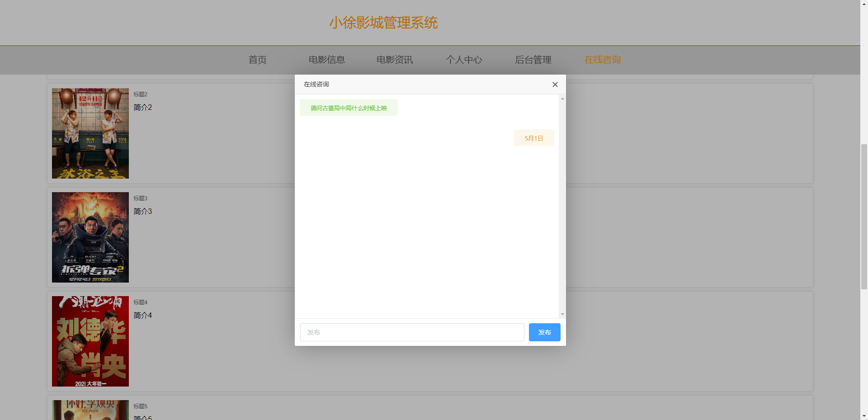This screenshot has height=420, width=868.
Task: Click the page vertical scrollbar thumb
Action: (864, 217)
